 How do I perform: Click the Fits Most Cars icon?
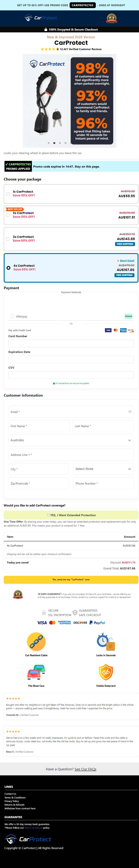(36, 672)
